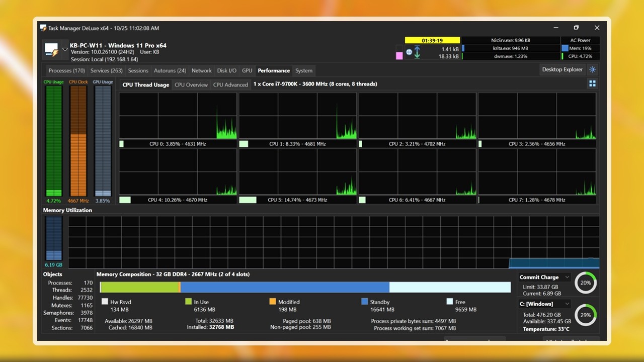644x362 pixels.
Task: Click the CPU 7 thread usage graph
Action: click(x=537, y=172)
